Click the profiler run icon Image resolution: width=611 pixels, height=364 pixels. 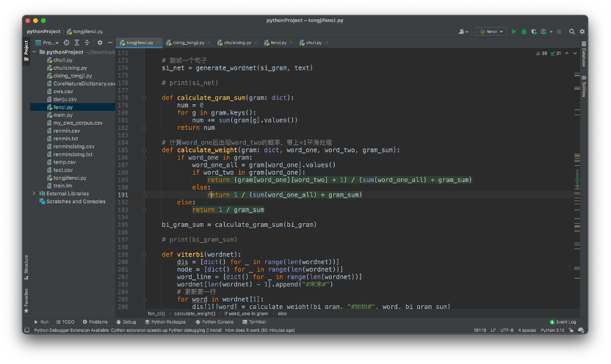(543, 32)
